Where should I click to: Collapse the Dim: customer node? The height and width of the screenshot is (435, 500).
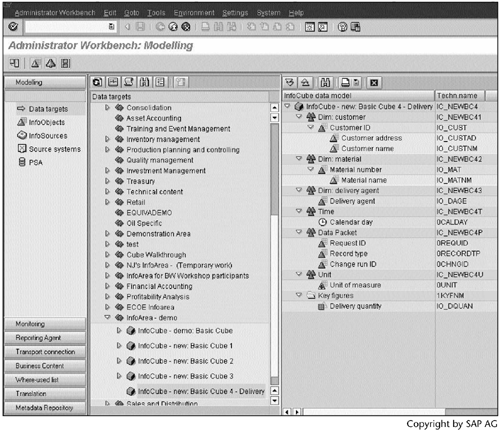(x=299, y=117)
